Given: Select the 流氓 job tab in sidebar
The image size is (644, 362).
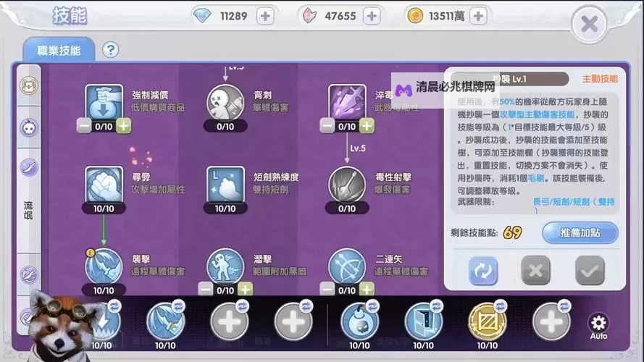Looking at the screenshot, I should [x=28, y=210].
